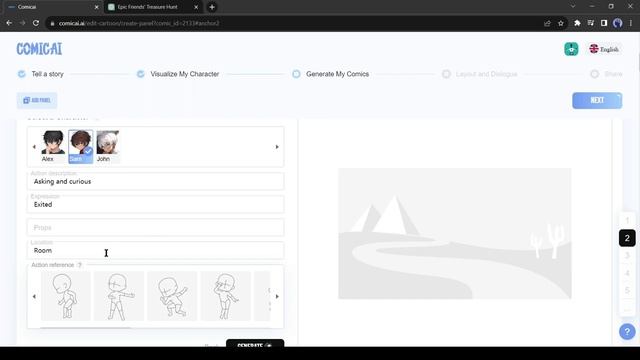Open the help bubble icon
The height and width of the screenshot is (360, 640).
pyautogui.click(x=627, y=332)
